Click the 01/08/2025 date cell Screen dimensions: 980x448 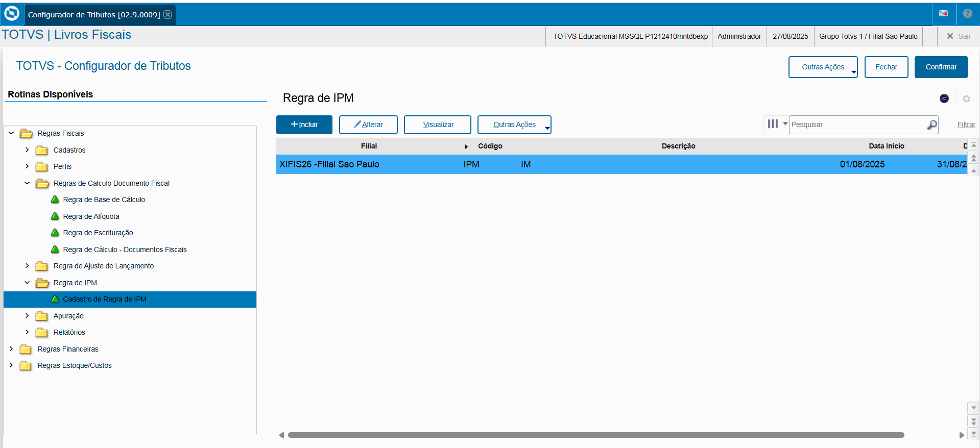click(862, 164)
